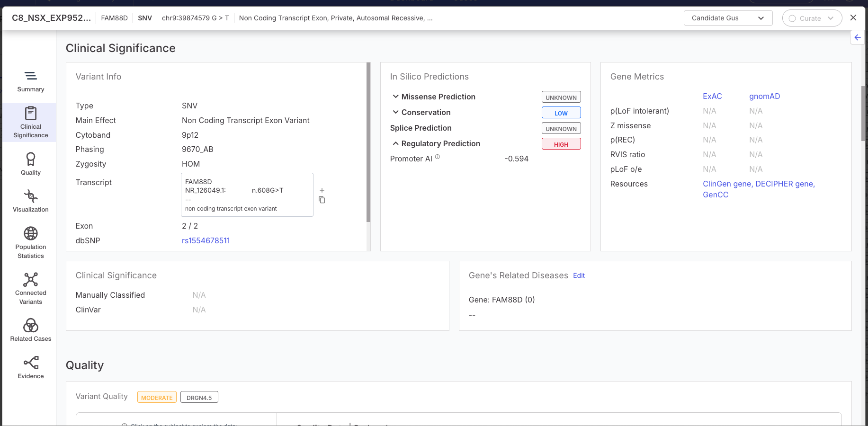Click the back arrow panel button
868x426 pixels.
(x=858, y=37)
